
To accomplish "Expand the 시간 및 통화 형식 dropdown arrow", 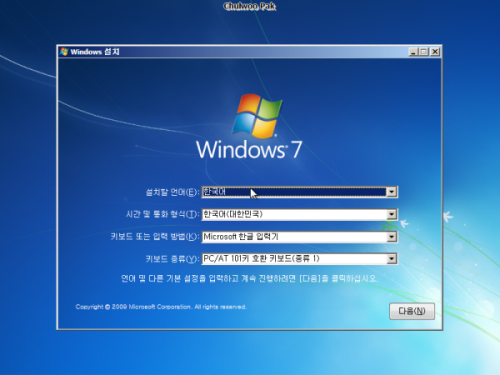I will (x=391, y=214).
